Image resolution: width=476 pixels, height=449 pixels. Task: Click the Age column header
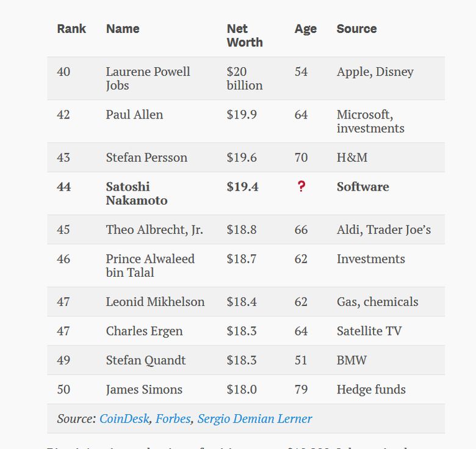coord(305,29)
